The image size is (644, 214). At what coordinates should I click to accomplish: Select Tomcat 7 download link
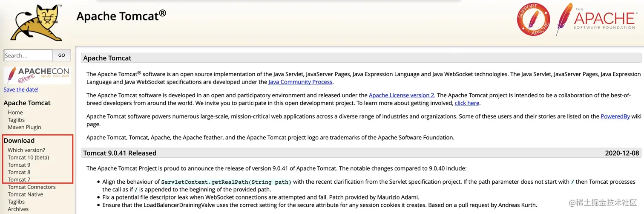[x=19, y=179]
